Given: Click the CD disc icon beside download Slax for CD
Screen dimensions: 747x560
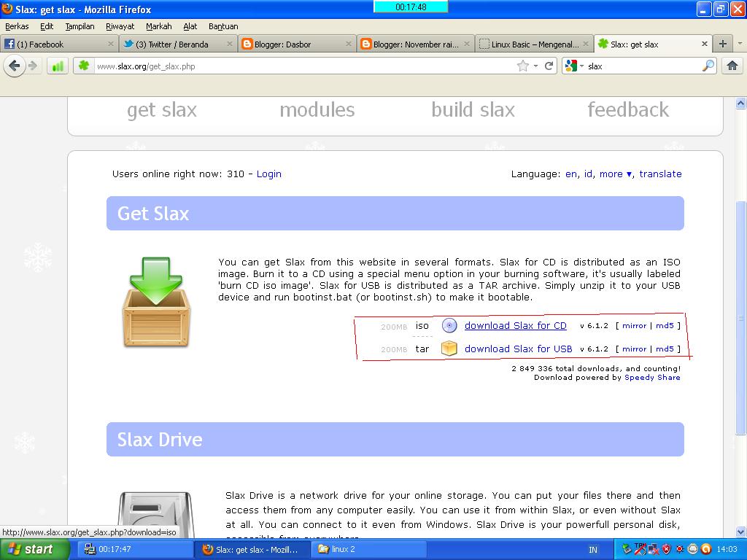Looking at the screenshot, I should pos(448,326).
